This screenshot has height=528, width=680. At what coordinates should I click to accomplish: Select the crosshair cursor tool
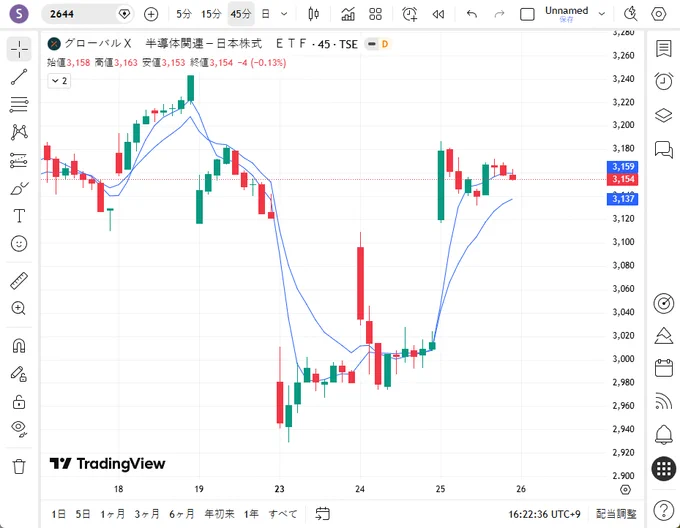[19, 49]
